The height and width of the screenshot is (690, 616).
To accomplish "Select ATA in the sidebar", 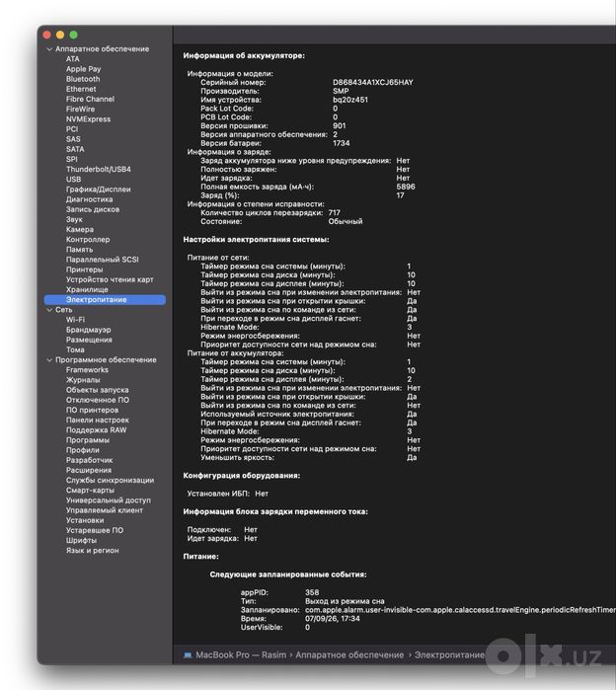I will click(x=73, y=59).
